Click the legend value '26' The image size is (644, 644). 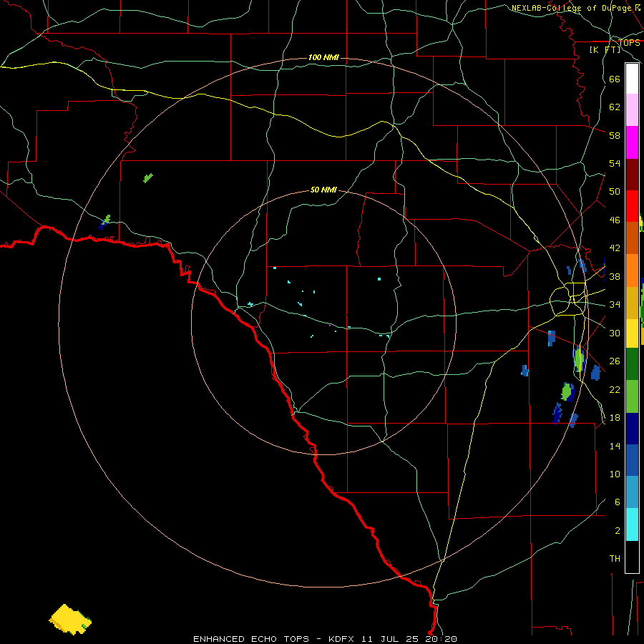(x=615, y=361)
